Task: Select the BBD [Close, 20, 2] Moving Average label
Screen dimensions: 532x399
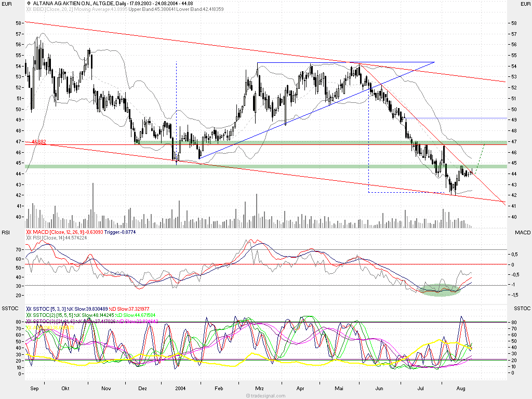Action: (x=80, y=9)
